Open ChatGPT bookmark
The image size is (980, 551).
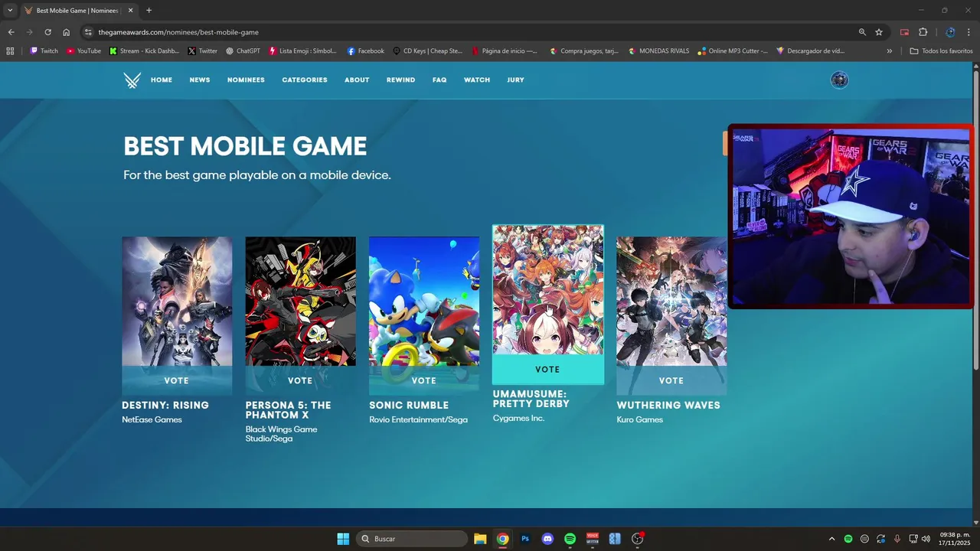pyautogui.click(x=243, y=51)
